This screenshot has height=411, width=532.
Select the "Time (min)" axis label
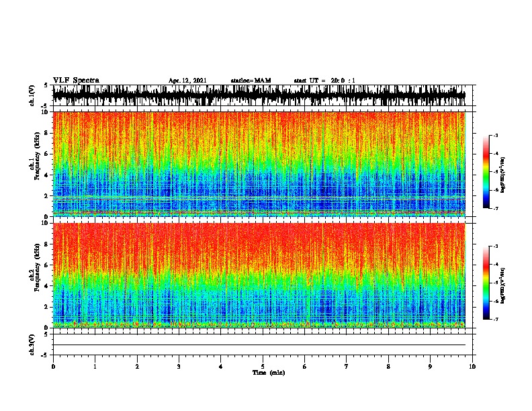[x=269, y=373]
